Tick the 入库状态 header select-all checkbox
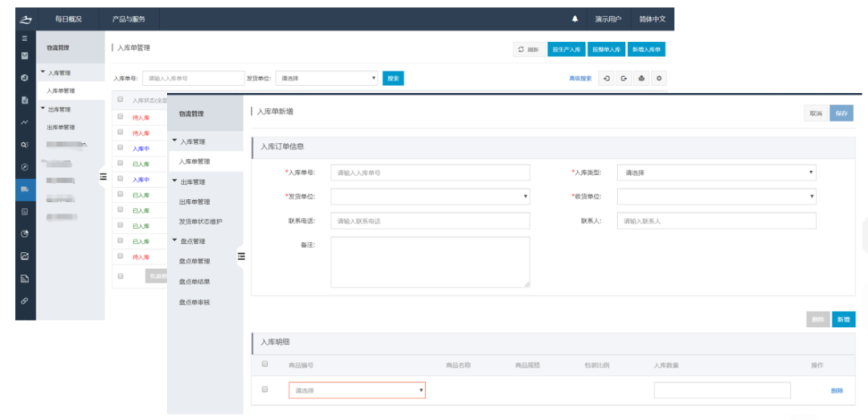 pos(120,100)
